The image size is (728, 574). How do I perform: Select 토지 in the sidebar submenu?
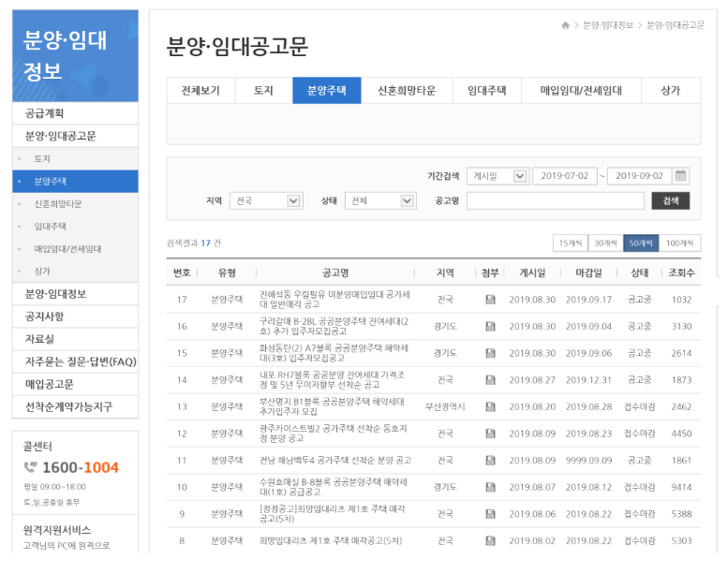pyautogui.click(x=75, y=158)
